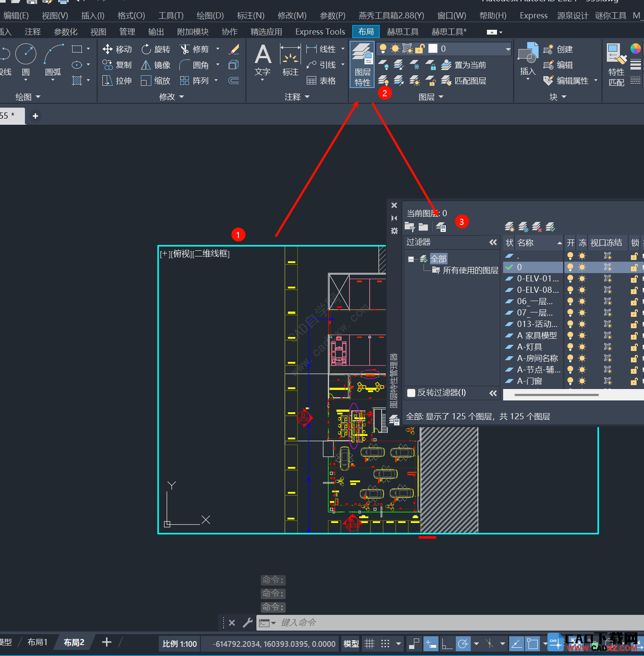Select the Scale (缩放) tool
This screenshot has width=644, height=656.
(x=156, y=81)
